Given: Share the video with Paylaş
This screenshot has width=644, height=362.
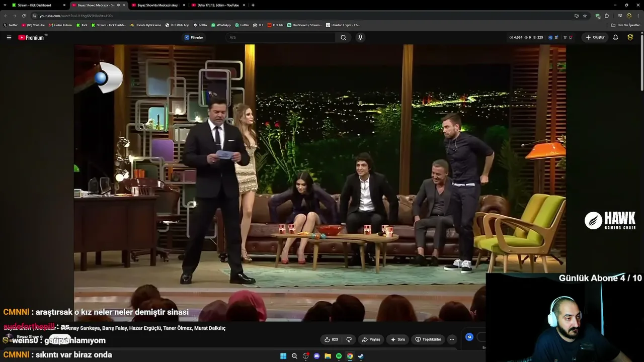Looking at the screenshot, I should coord(371,339).
